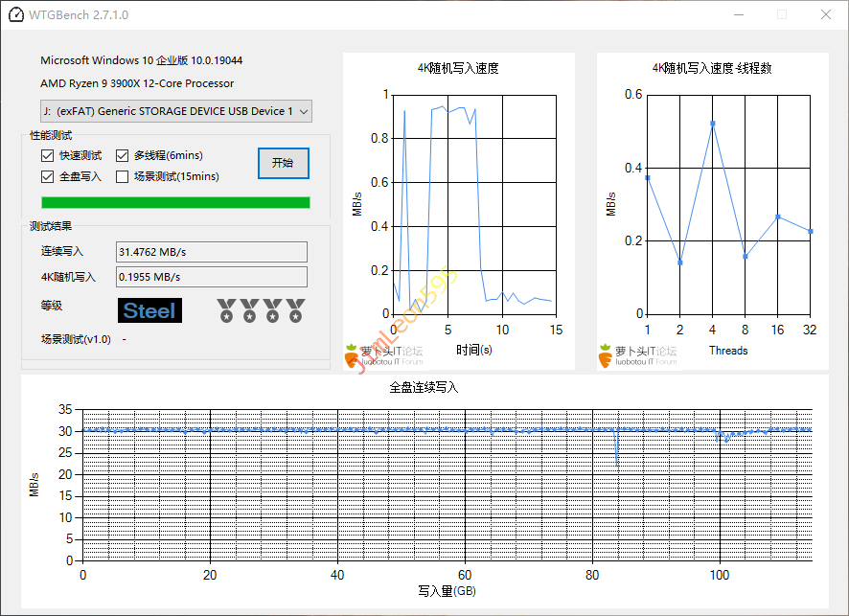The height and width of the screenshot is (616, 849).
Task: Click the third medal icon in the rating row
Action: tap(272, 310)
